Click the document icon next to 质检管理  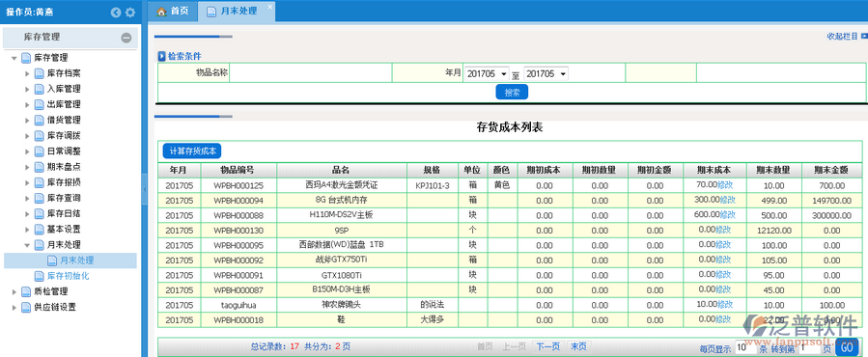[25, 291]
